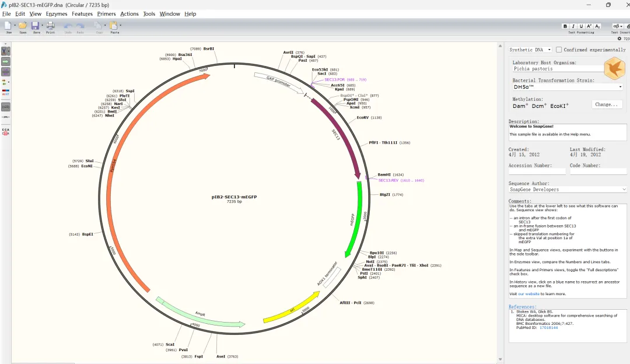This screenshot has width=630, height=364.
Task: Click the References: heading link
Action: click(522, 307)
